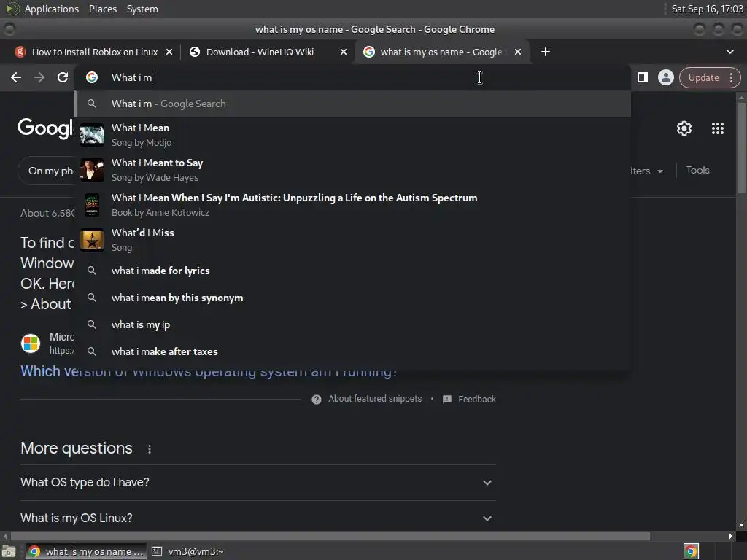Click the 'On my phone' filter chip

click(x=47, y=171)
